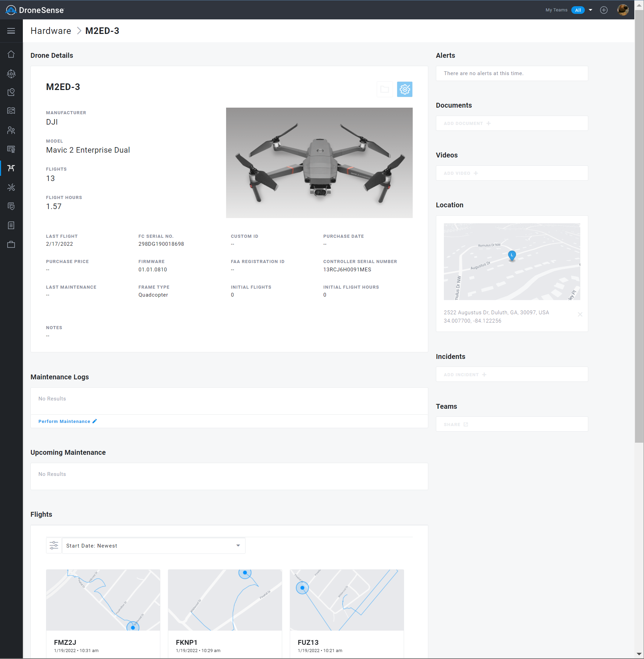The width and height of the screenshot is (644, 659).
Task: Open the organization gear icon in sidebar
Action: [11, 73]
